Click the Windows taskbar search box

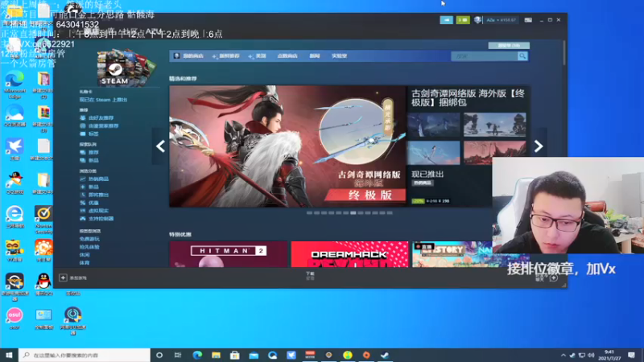(x=85, y=355)
